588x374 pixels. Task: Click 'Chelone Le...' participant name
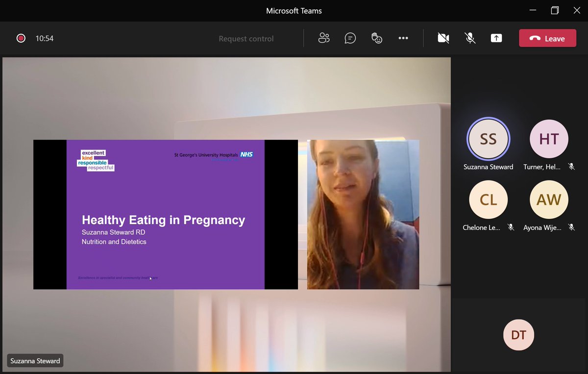(482, 227)
